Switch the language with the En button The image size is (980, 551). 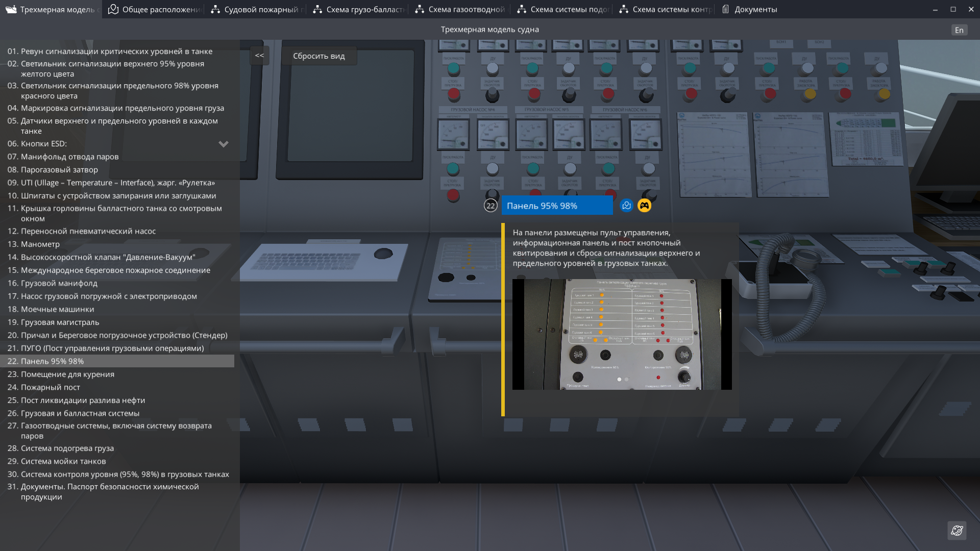(x=959, y=30)
